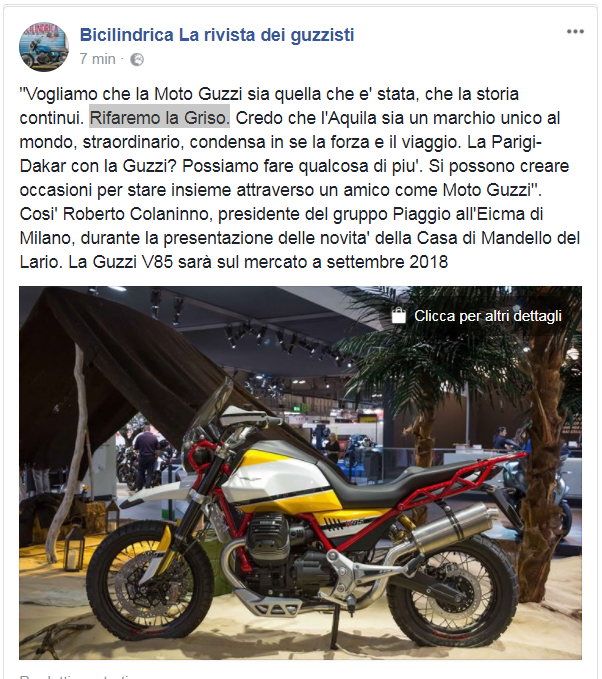The image size is (602, 679).
Task: Click the shopping bag product icon
Action: [398, 315]
